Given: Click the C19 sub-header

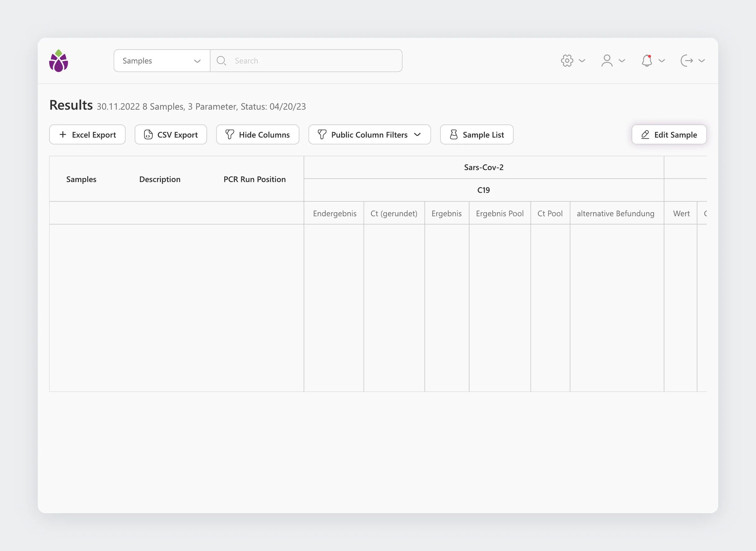Looking at the screenshot, I should click(x=484, y=190).
